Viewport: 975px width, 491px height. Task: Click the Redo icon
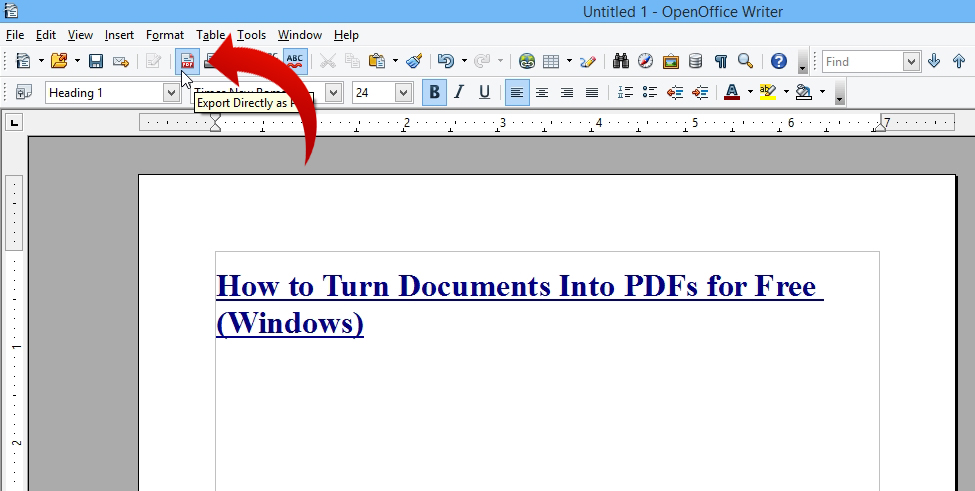(x=482, y=61)
